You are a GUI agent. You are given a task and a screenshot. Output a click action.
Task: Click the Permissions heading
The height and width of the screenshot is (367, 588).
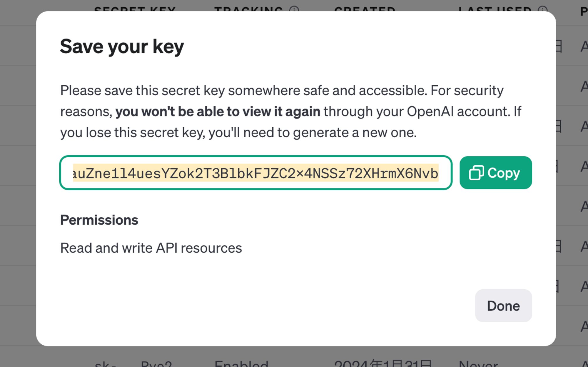(x=99, y=220)
